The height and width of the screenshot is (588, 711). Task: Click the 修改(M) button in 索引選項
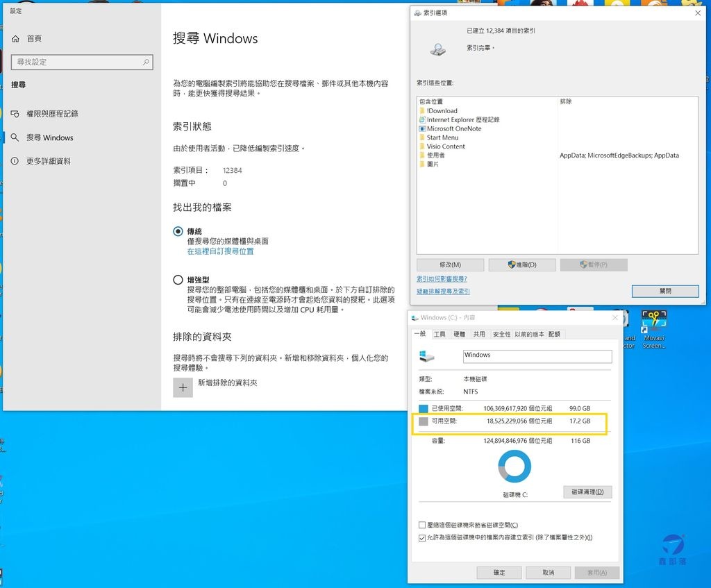450,264
